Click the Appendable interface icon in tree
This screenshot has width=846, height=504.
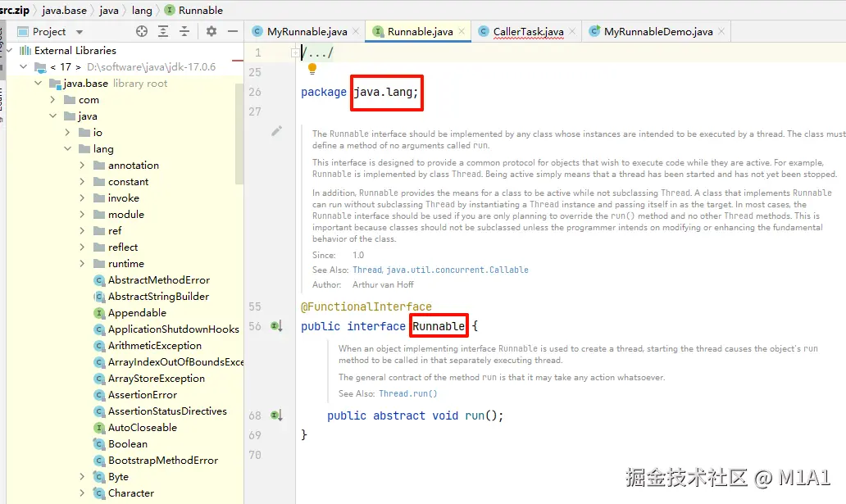[98, 313]
